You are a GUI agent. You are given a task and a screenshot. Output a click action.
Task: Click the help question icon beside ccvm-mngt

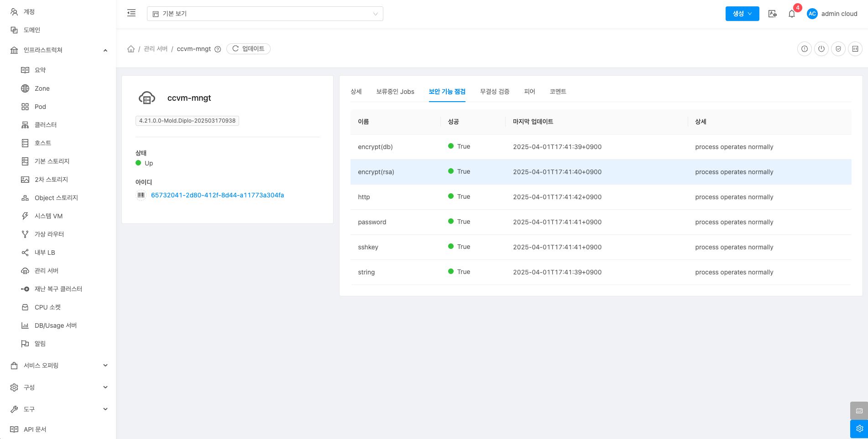(x=218, y=49)
